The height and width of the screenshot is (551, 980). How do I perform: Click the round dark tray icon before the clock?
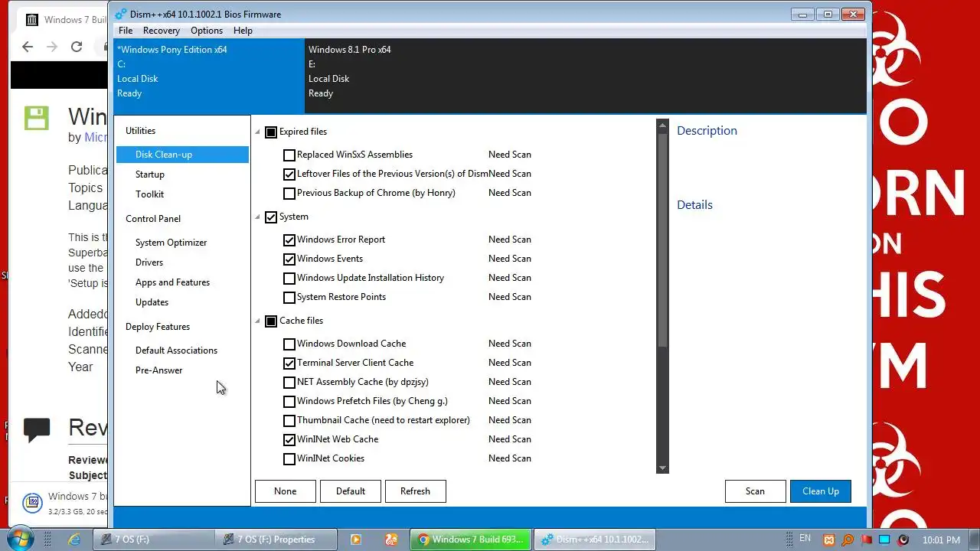pos(903,540)
